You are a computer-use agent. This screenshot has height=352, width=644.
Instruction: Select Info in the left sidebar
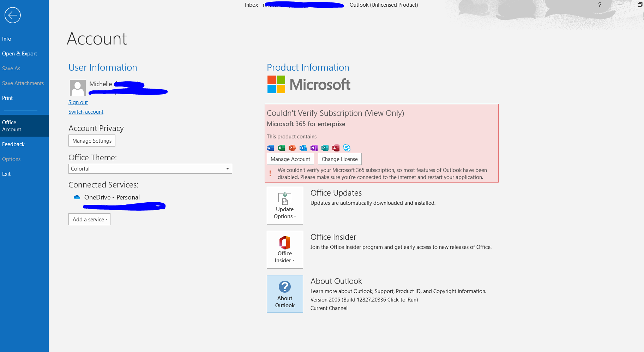24,39
